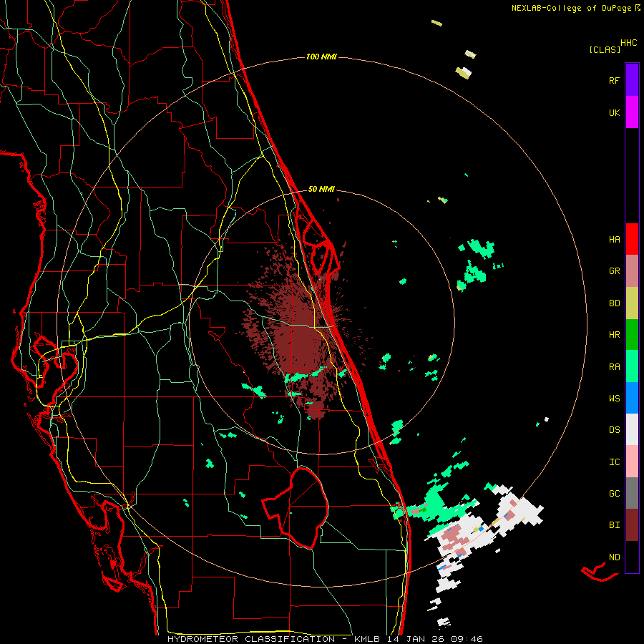Click the NEXLAB-College of DuPage credit text
Screen dimensions: 644x644
click(x=571, y=8)
